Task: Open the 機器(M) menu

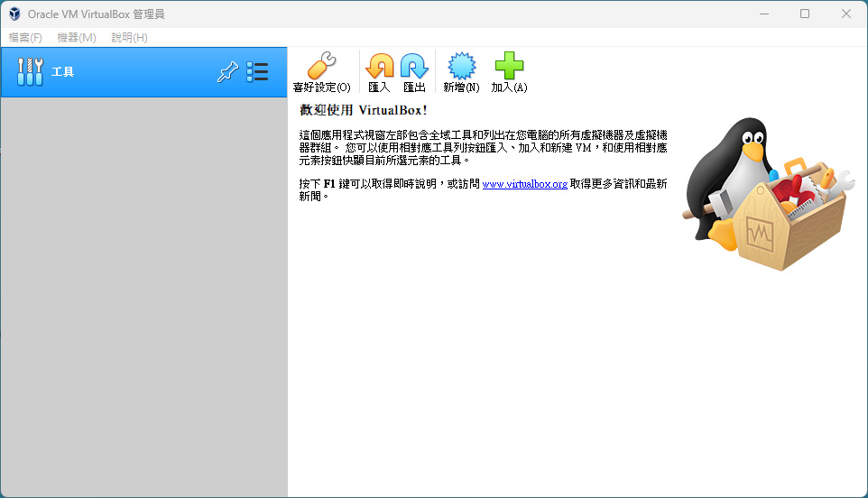Action: [x=77, y=38]
